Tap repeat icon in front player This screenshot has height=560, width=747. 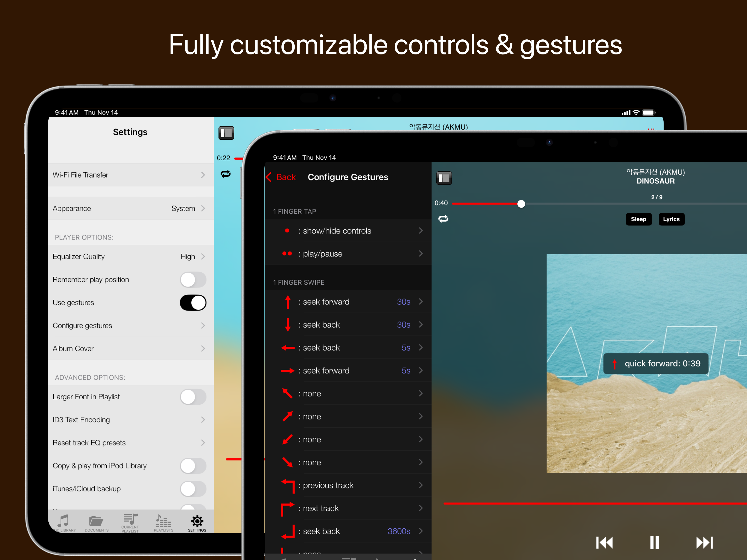443,219
